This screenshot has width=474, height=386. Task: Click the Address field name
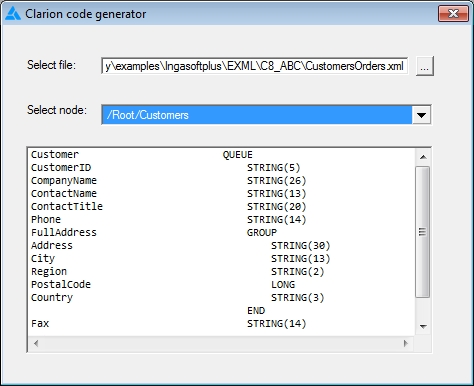(x=52, y=246)
